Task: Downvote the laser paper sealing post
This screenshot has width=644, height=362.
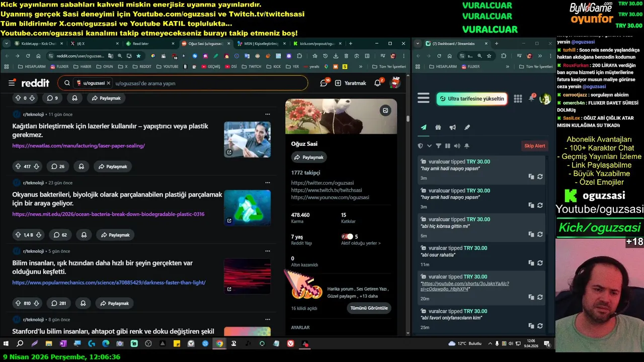Action: 37,166
